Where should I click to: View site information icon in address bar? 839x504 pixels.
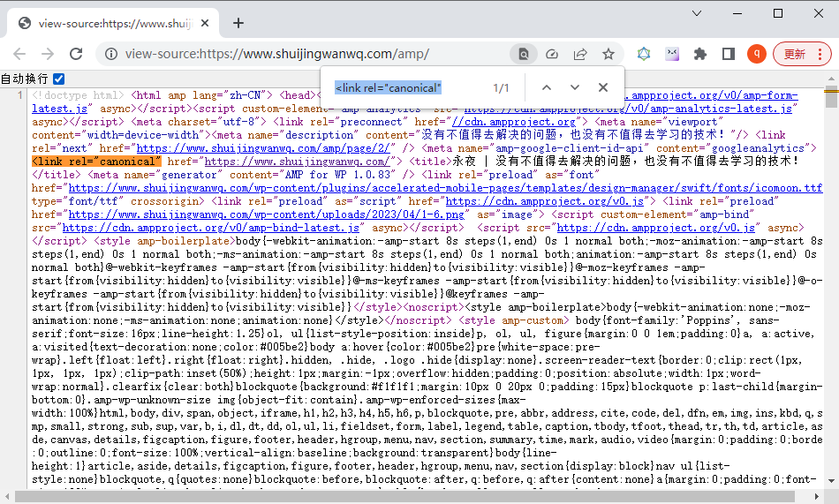110,54
